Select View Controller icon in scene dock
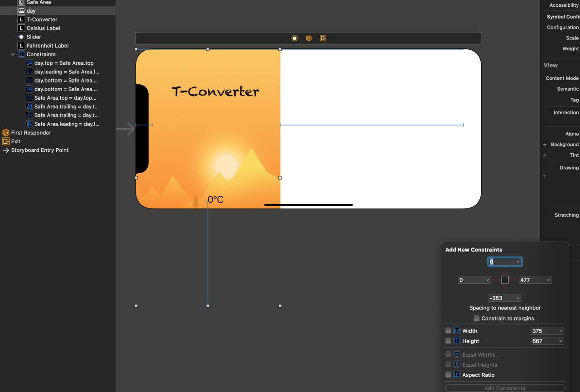Screen dimensions: 580x392 click(x=295, y=38)
